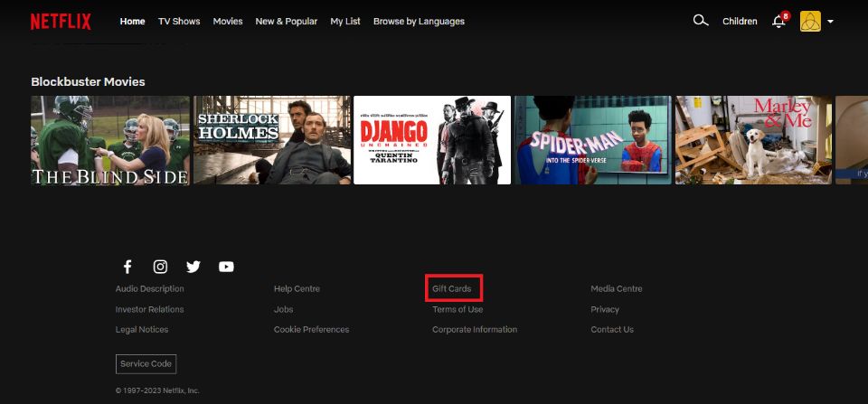Open Legal Notices link
Image resolution: width=868 pixels, height=404 pixels.
(142, 329)
